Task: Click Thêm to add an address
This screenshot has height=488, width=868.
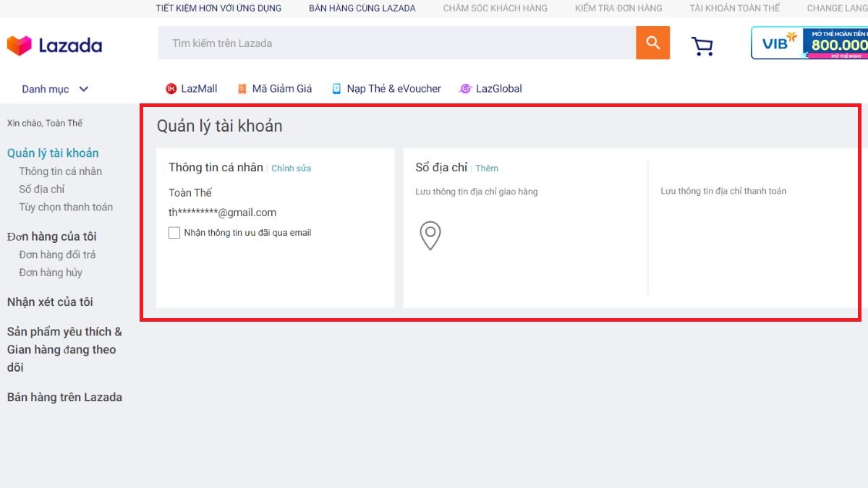Action: point(487,168)
